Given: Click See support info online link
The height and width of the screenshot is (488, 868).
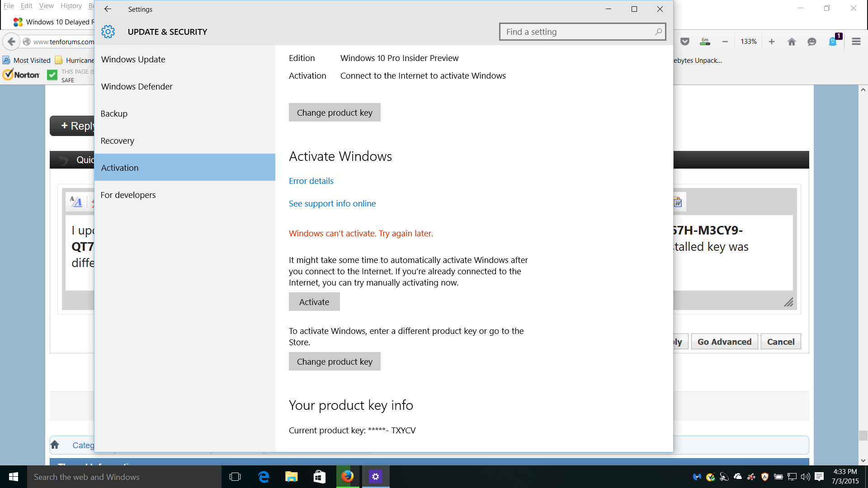Looking at the screenshot, I should click(x=332, y=203).
